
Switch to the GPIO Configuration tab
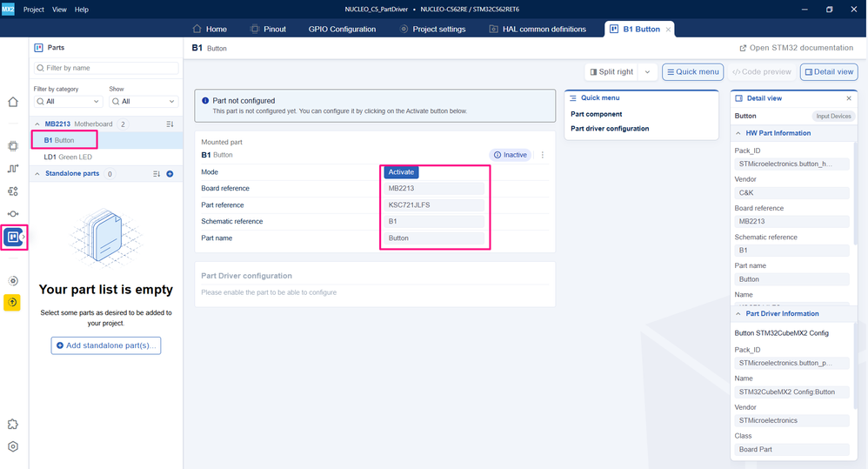click(x=342, y=29)
